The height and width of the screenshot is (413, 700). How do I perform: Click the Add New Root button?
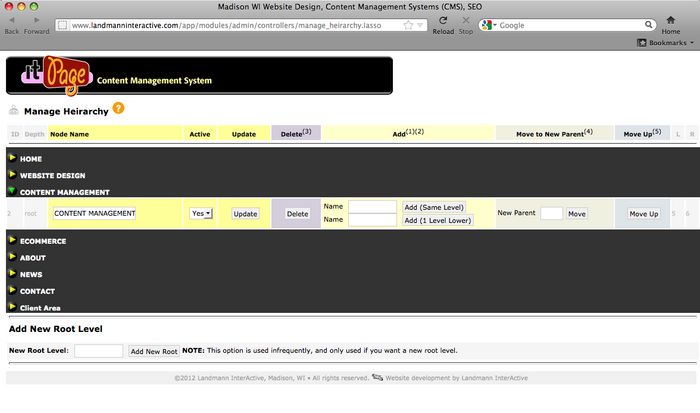click(x=154, y=351)
